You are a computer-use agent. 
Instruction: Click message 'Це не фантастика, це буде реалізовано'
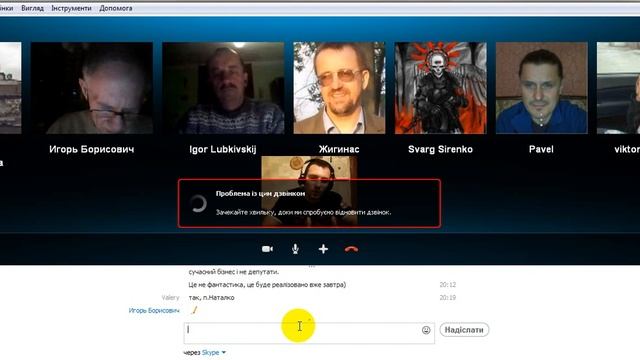pos(267,284)
